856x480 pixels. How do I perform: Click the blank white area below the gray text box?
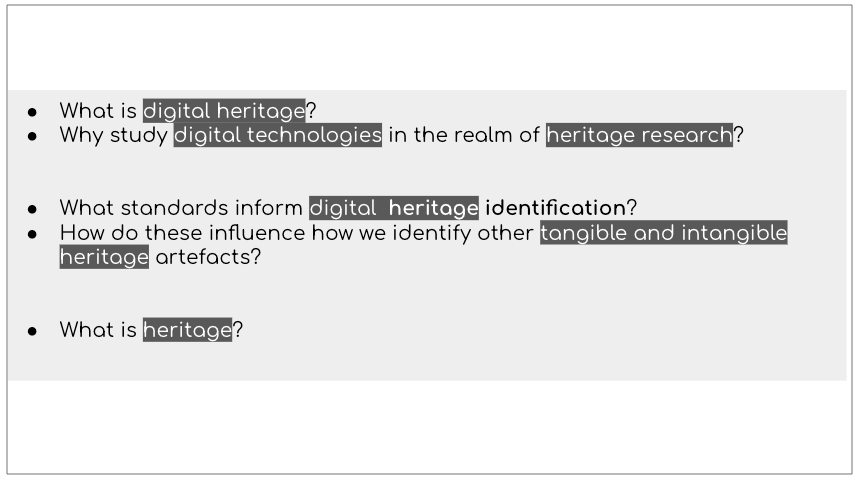(x=428, y=425)
